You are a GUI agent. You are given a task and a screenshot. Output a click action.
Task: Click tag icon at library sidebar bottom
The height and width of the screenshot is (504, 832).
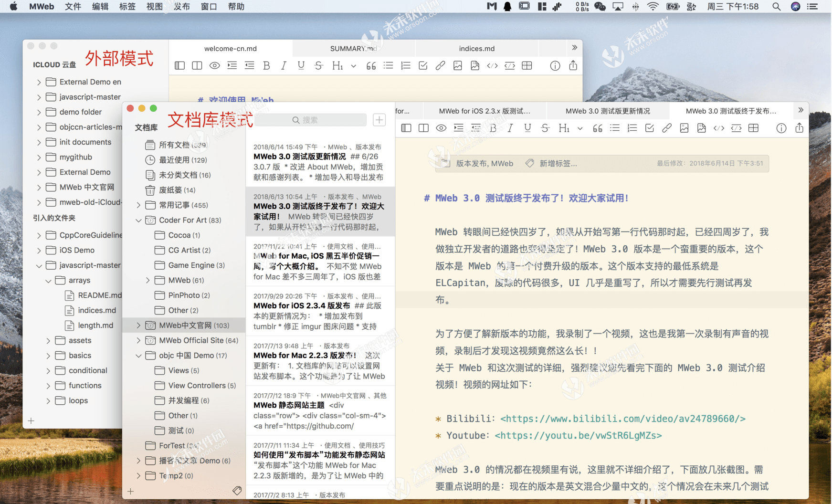pos(237,491)
